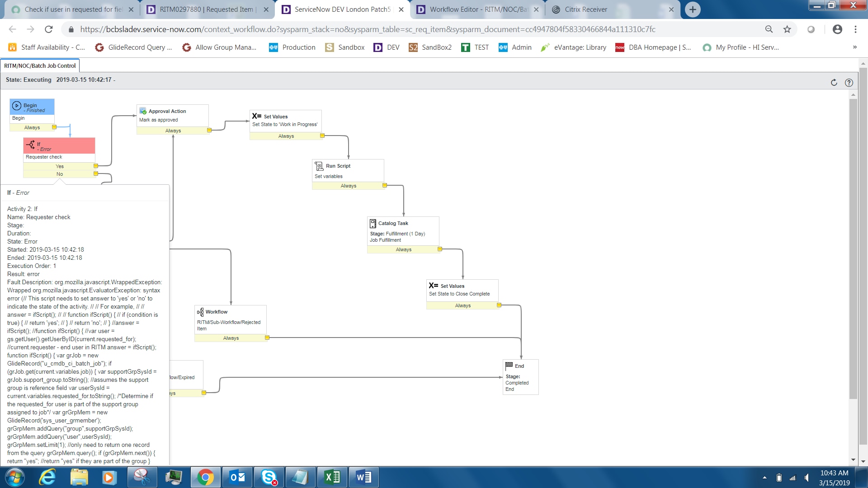Go back with the browser back arrow
This screenshot has height=488, width=868.
pyautogui.click(x=12, y=29)
